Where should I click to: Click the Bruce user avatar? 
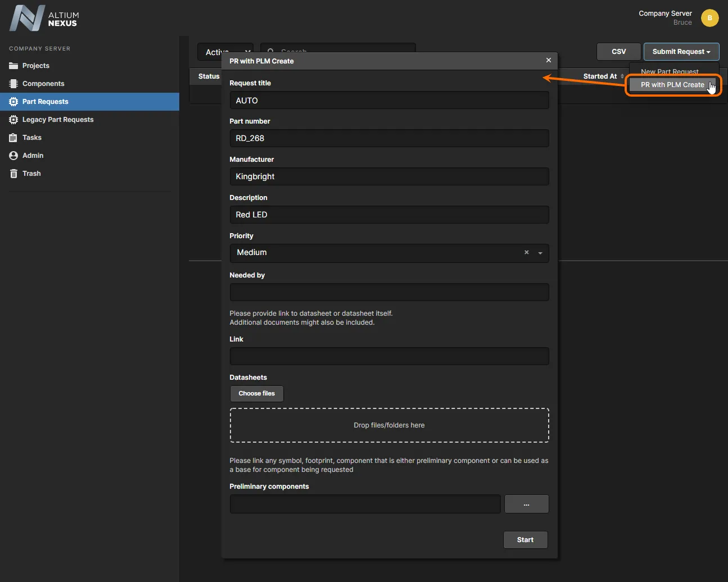point(710,18)
